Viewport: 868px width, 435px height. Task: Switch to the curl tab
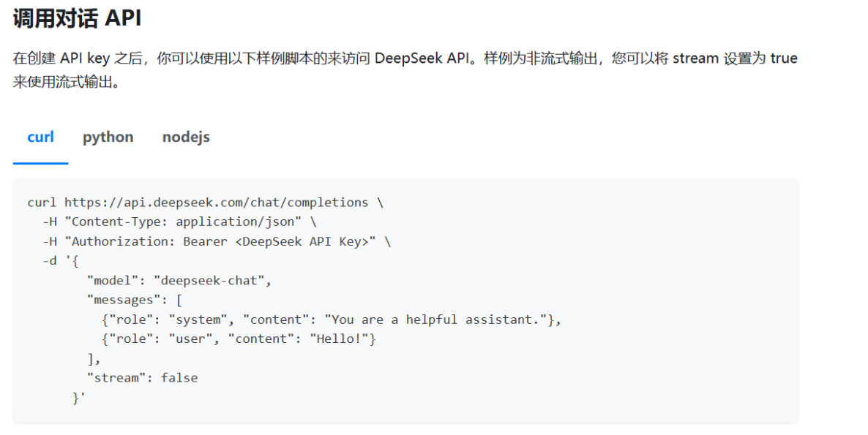click(x=40, y=137)
